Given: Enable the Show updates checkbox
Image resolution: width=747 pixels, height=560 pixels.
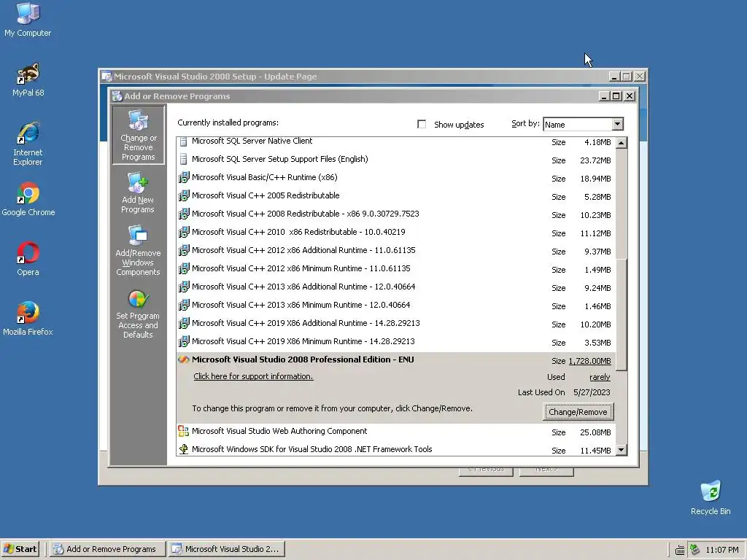Looking at the screenshot, I should (x=422, y=124).
